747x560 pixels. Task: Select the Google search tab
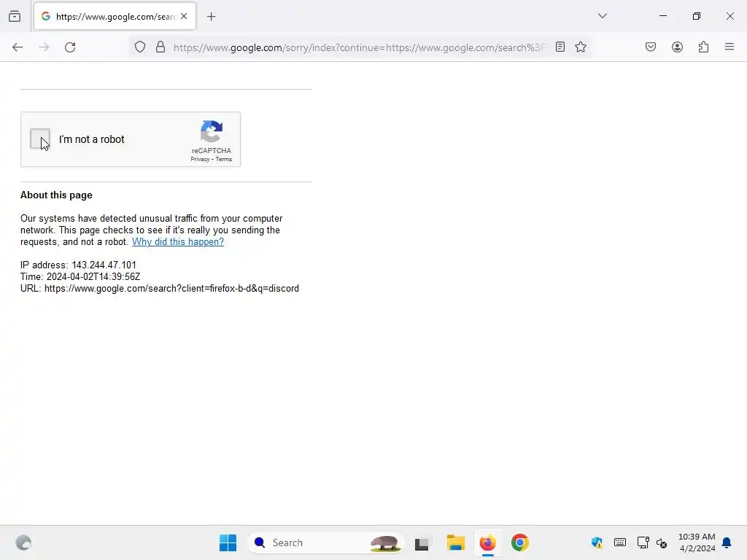pos(115,16)
